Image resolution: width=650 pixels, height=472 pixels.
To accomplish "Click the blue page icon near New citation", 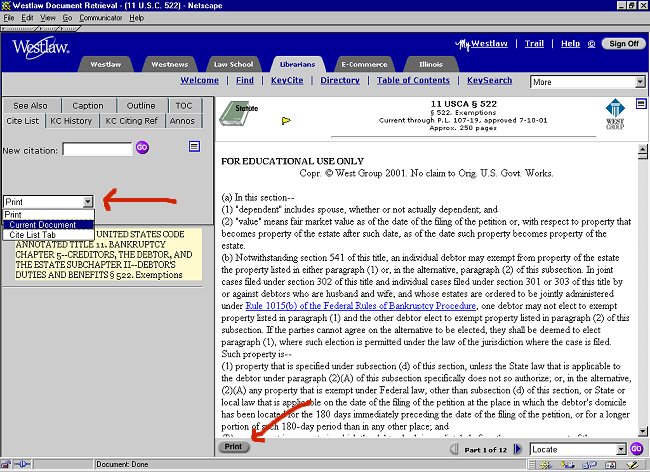I will pos(194,146).
